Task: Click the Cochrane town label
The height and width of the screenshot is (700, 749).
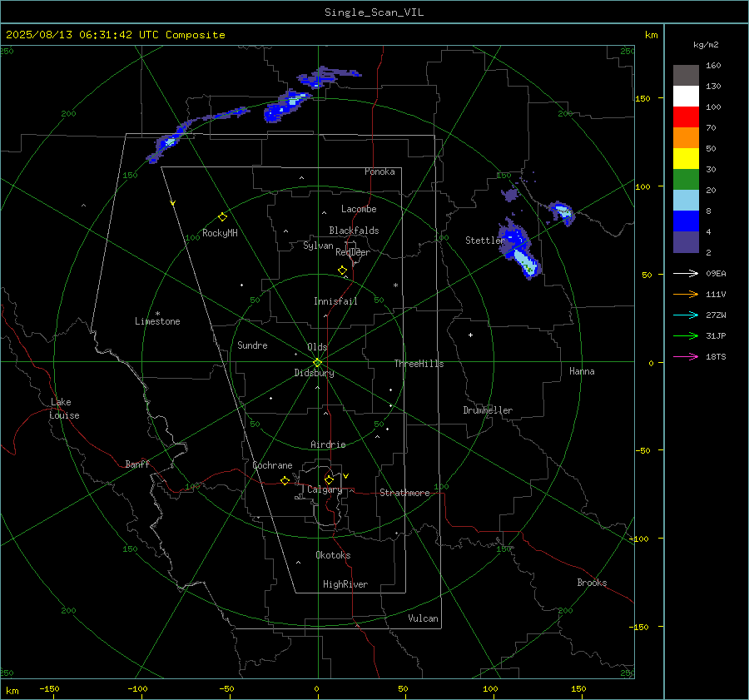Action: coord(272,465)
